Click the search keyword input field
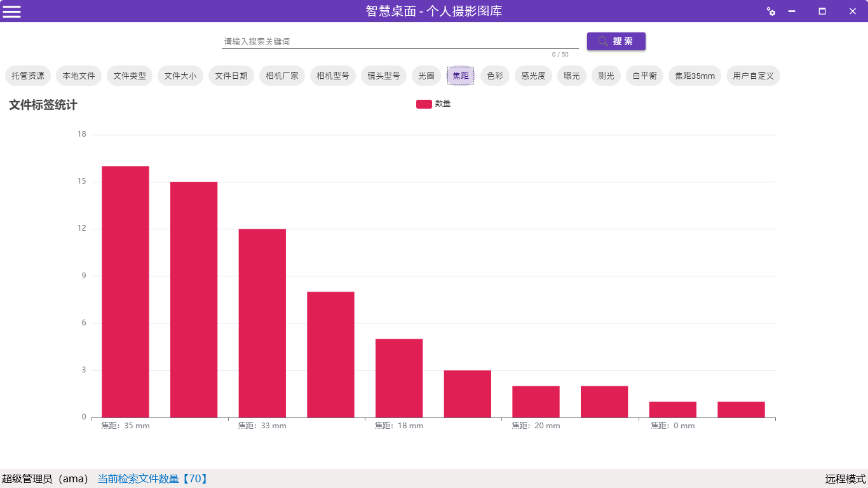Screen dimensions: 868x488 point(399,41)
